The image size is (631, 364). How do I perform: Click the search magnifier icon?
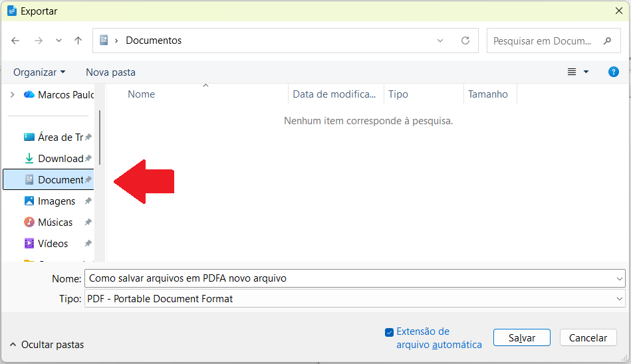pyautogui.click(x=607, y=41)
